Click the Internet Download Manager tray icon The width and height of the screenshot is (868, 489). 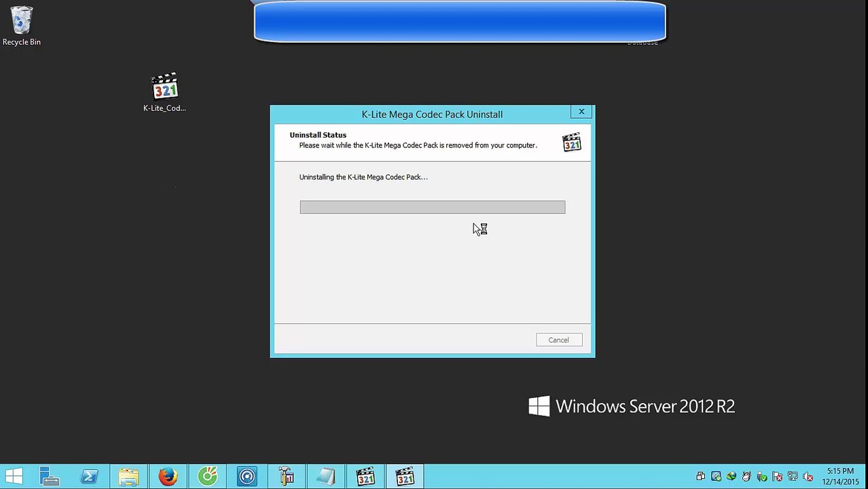coord(731,477)
